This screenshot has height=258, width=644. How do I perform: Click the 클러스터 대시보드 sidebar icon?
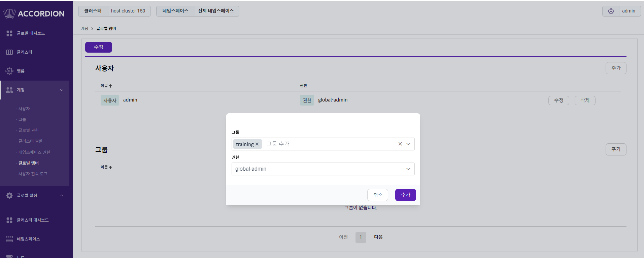(x=9, y=220)
